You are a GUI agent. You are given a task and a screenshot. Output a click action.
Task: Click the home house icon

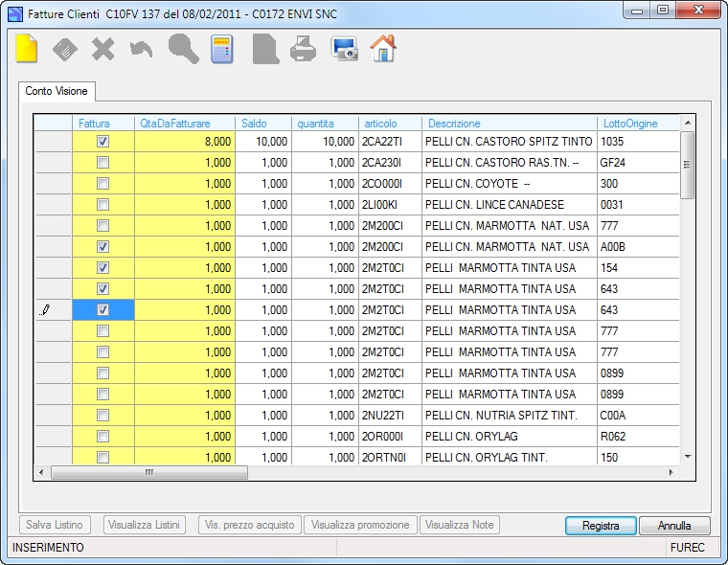[x=383, y=49]
